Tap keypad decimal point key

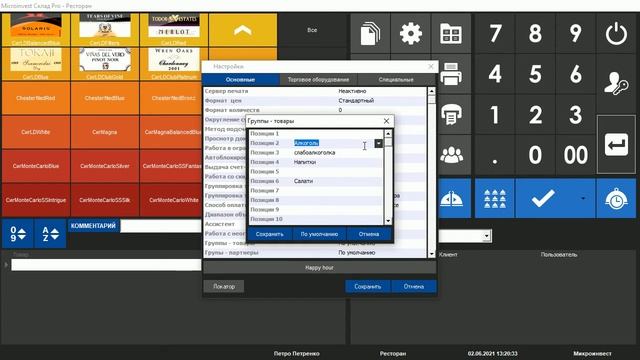[x=495, y=155]
